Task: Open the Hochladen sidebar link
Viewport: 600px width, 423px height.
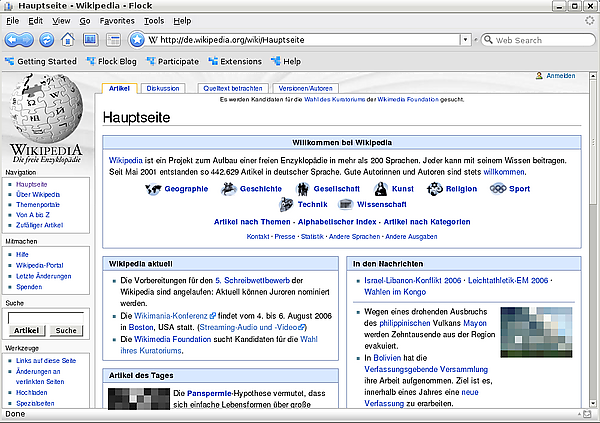Action: pyautogui.click(x=31, y=392)
